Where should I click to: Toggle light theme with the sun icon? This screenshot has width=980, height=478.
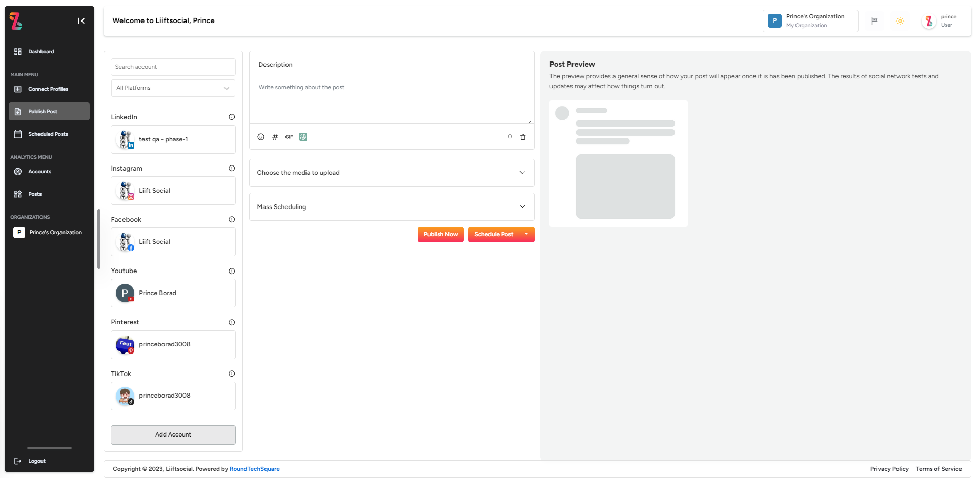pyautogui.click(x=900, y=20)
